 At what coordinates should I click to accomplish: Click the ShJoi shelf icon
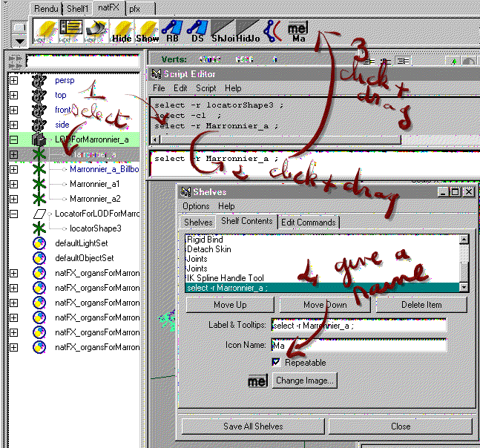click(x=222, y=30)
